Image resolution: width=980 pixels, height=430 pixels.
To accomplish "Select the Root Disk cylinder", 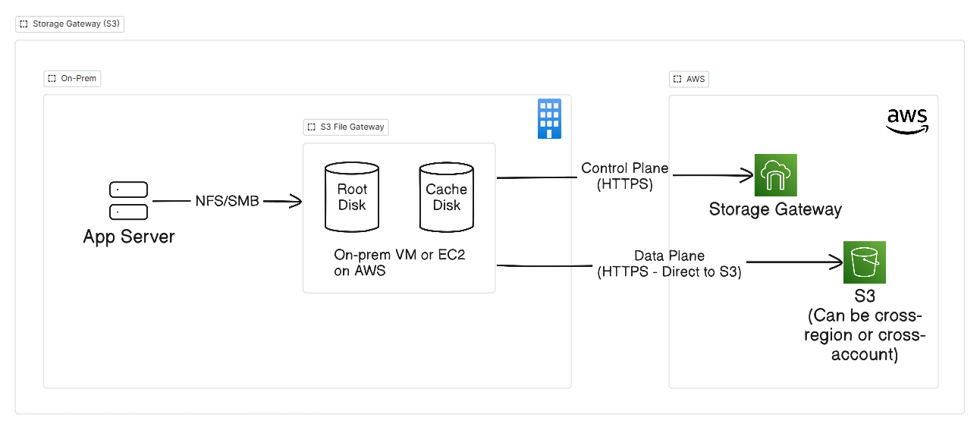I will (352, 196).
